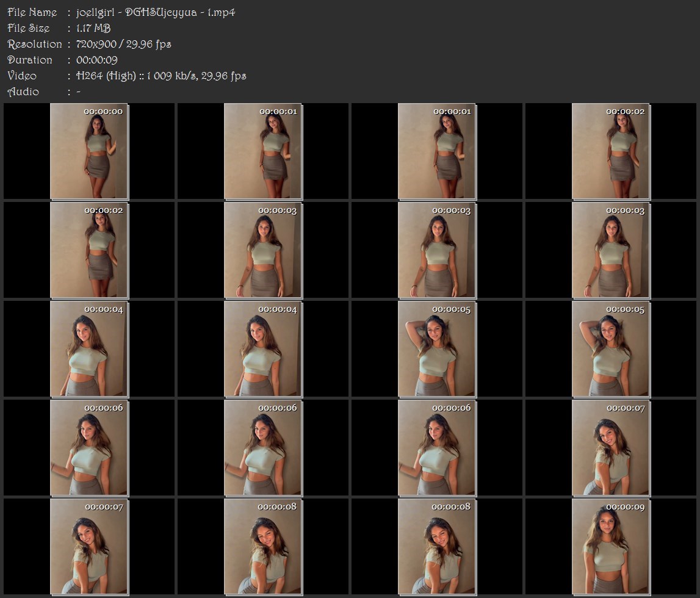The image size is (700, 598).
Task: Open the top-row thumbnail stamped 00:00:02
Action: [x=611, y=151]
